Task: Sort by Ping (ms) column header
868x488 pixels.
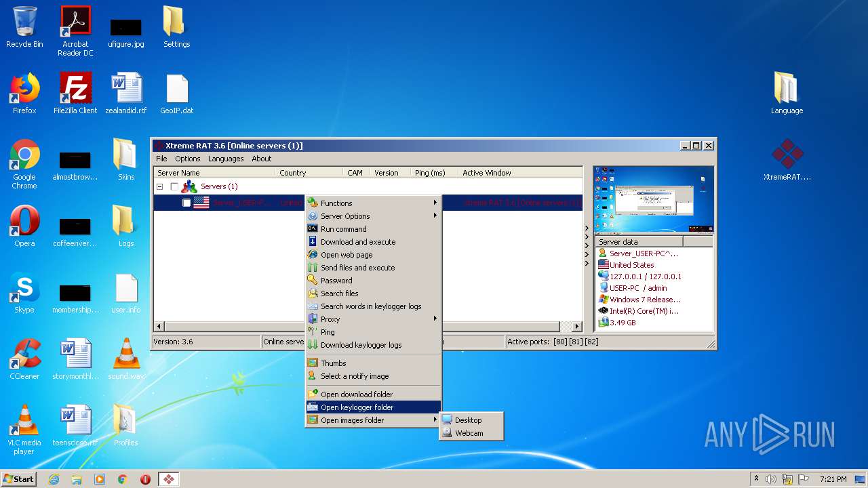Action: click(434, 173)
